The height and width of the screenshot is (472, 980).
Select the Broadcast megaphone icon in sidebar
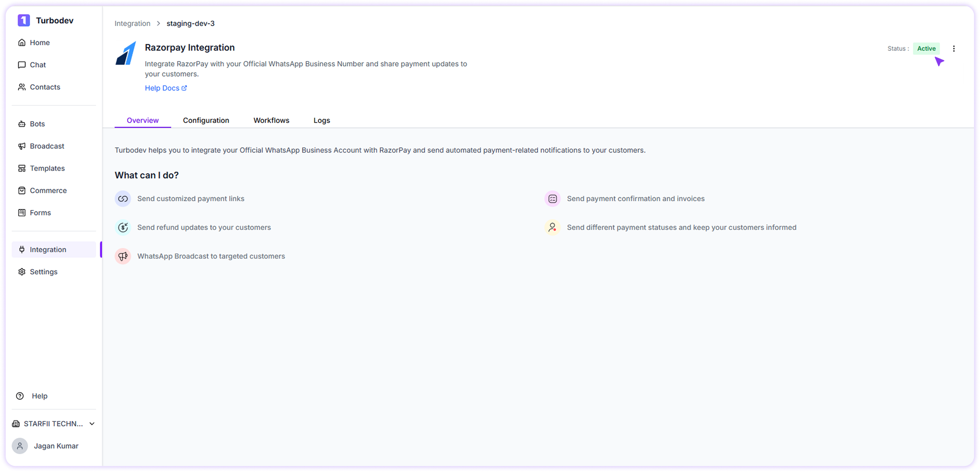tap(22, 146)
